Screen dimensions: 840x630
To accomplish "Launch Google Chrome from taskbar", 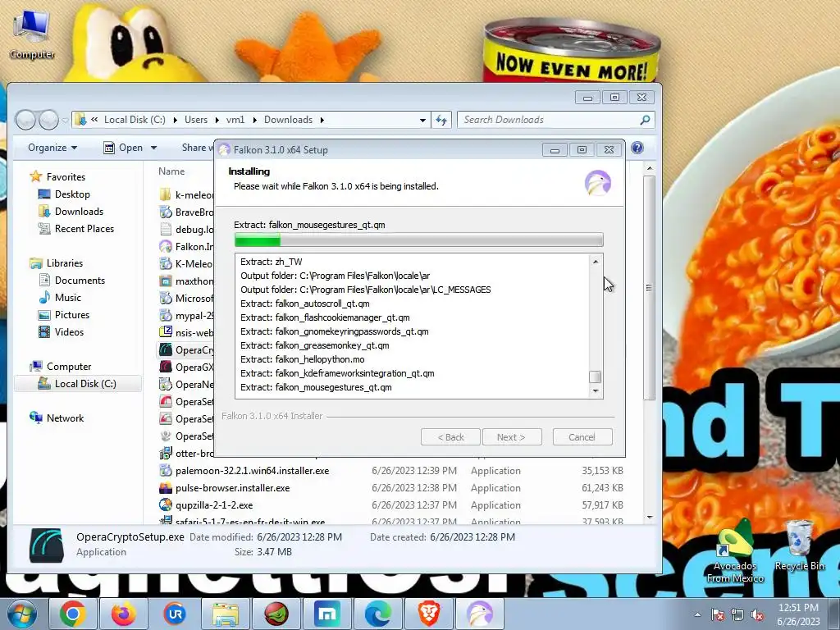I will (x=72, y=614).
